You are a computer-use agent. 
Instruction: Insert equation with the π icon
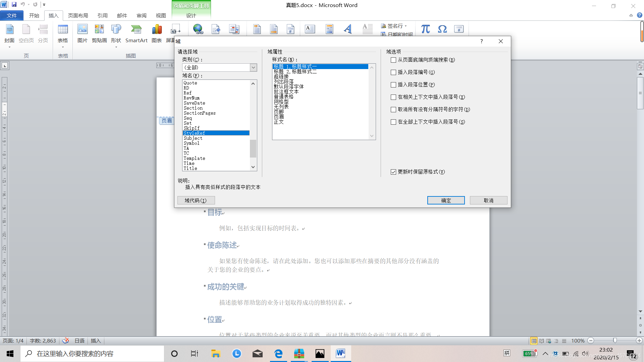point(425,29)
